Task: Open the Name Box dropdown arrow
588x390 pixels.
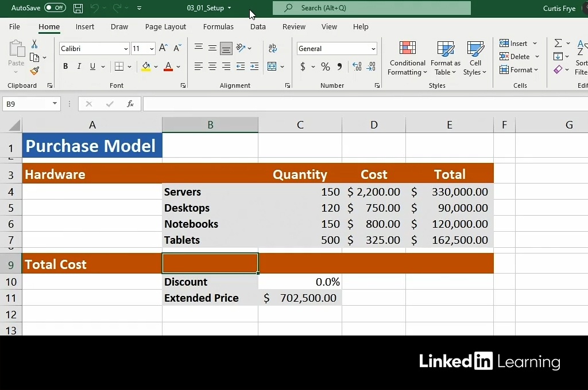Action: [55, 104]
